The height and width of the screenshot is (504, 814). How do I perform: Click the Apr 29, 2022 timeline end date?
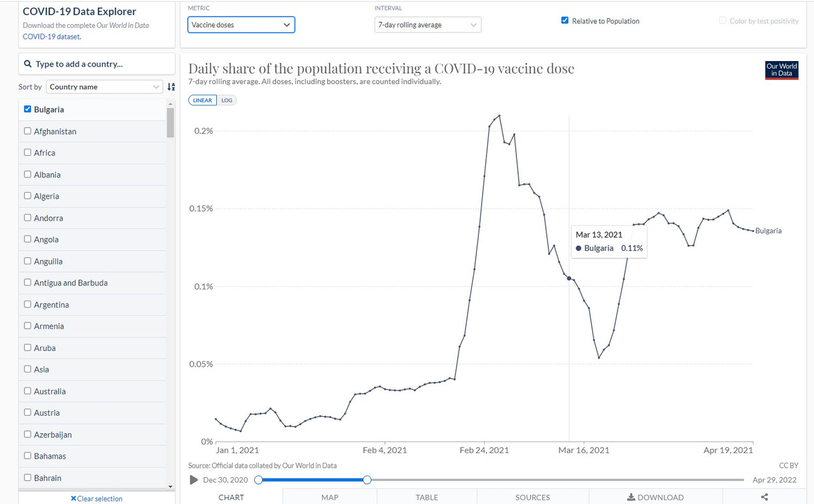pyautogui.click(x=775, y=480)
